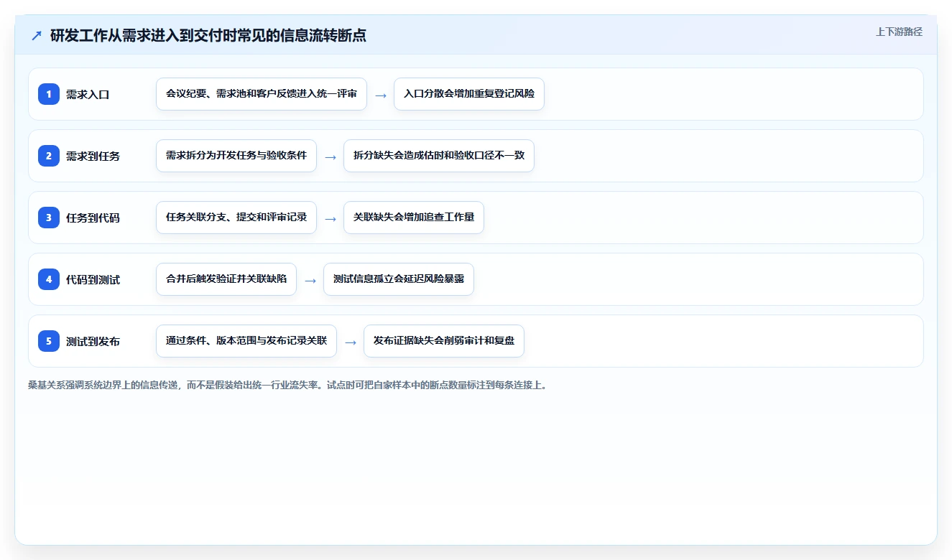Click the 关联缺失会增加追查工作量 box
Image resolution: width=952 pixels, height=560 pixels.
[414, 218]
